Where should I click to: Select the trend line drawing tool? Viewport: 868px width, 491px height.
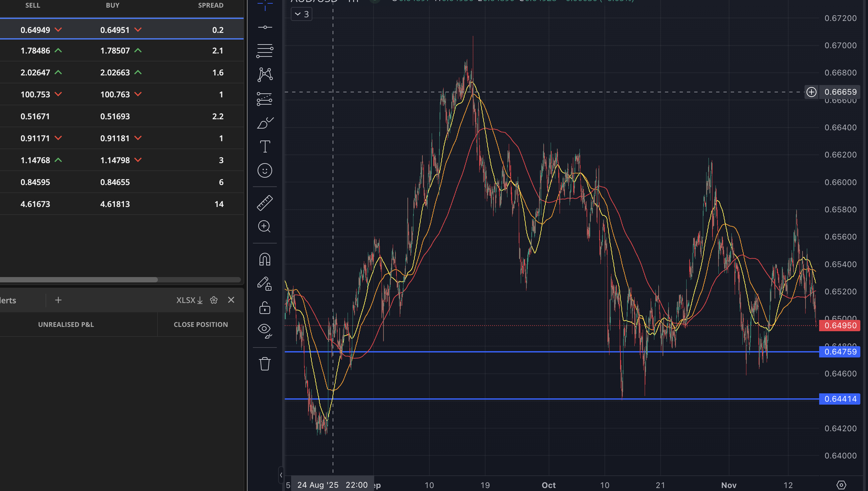[x=265, y=27]
